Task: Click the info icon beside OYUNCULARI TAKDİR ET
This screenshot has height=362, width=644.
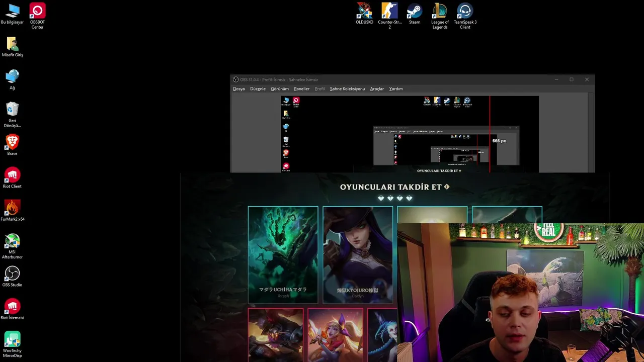Action: point(446,187)
